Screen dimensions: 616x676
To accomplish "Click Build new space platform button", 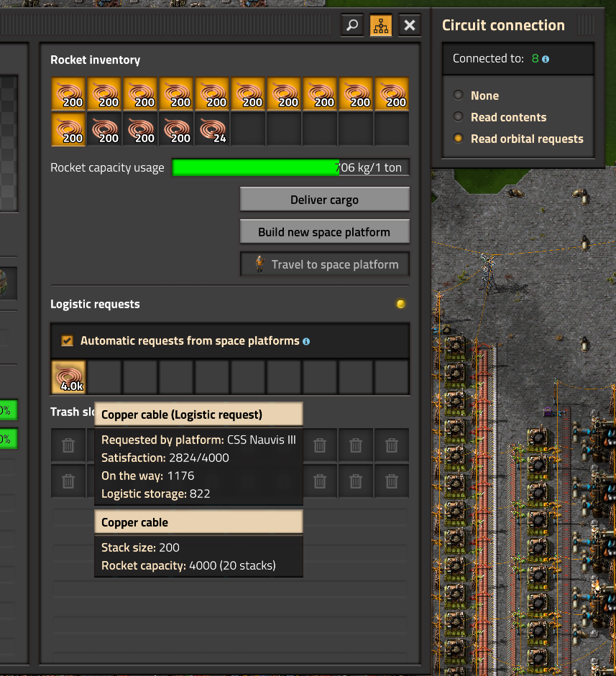I will [324, 232].
